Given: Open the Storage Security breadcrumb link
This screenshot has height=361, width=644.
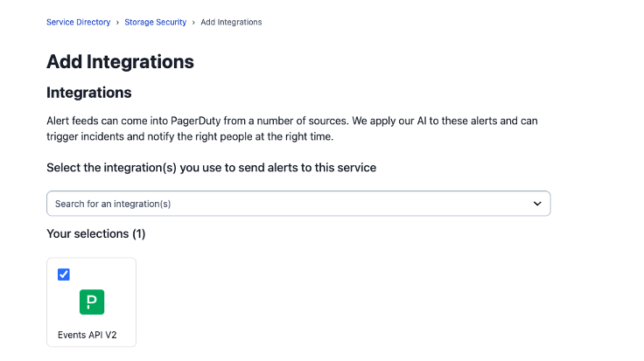Looking at the screenshot, I should (155, 22).
